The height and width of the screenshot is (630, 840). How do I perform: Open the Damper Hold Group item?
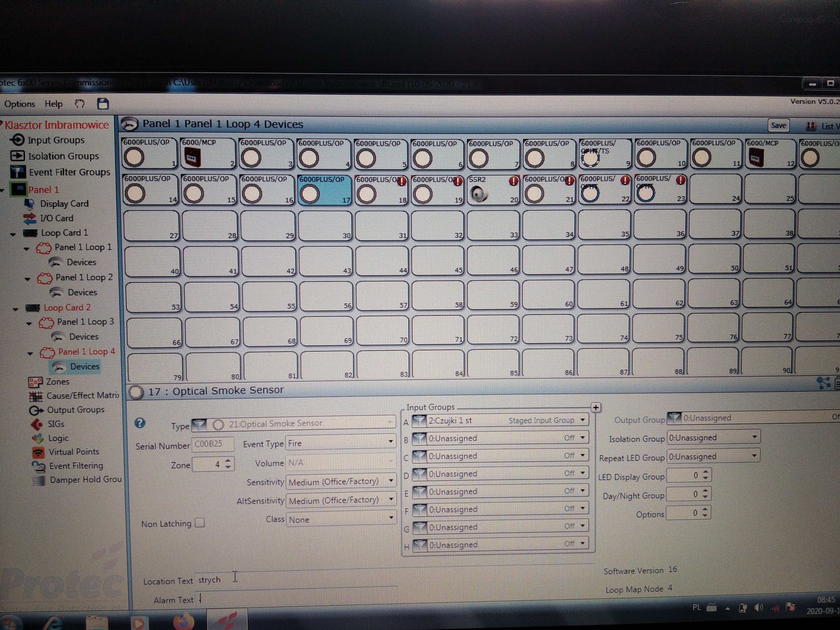85,480
